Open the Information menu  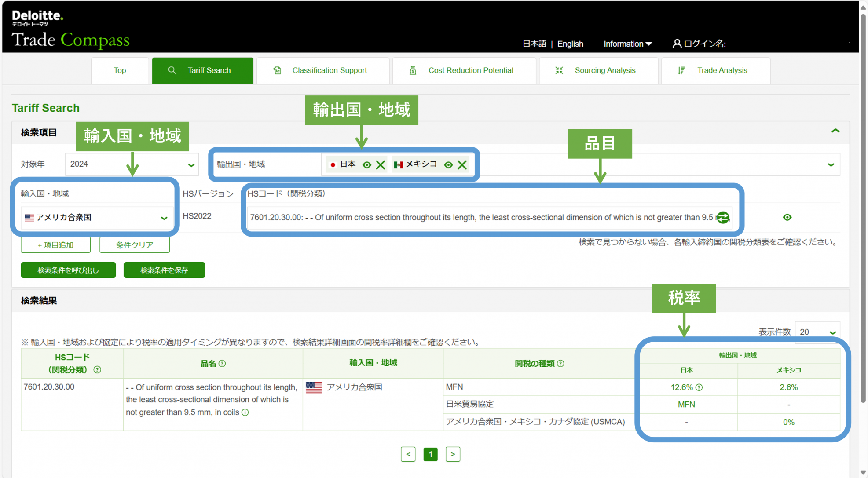(627, 44)
